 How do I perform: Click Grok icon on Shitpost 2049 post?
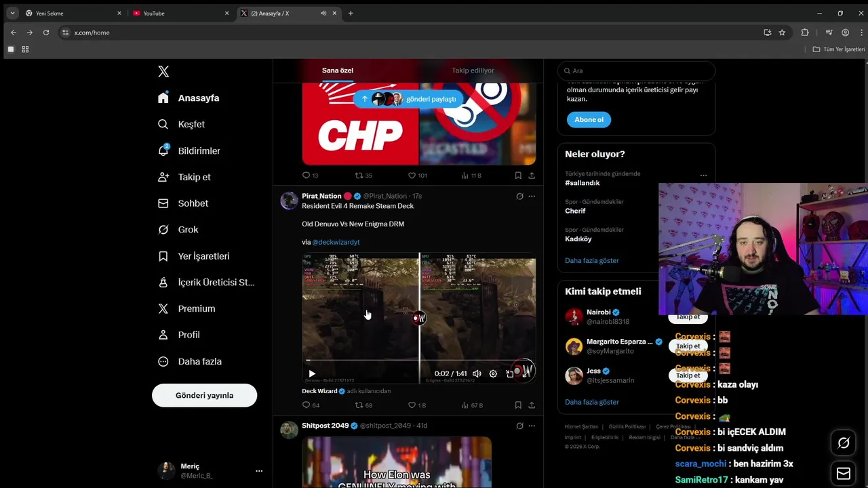(519, 426)
